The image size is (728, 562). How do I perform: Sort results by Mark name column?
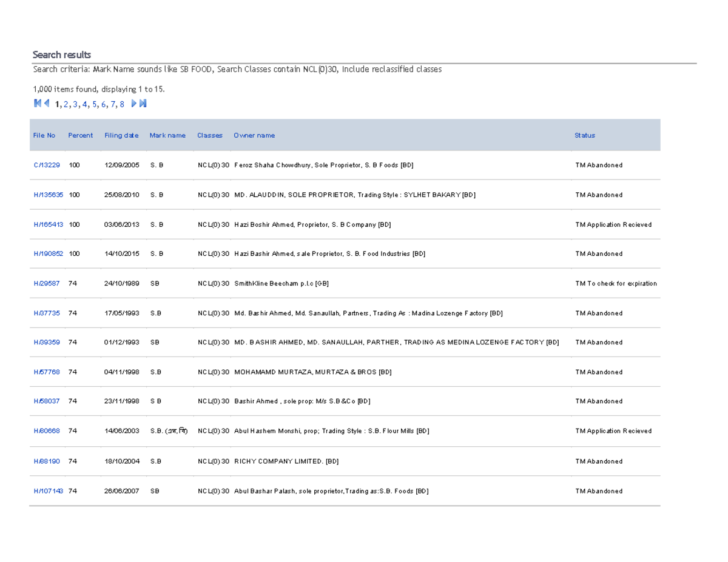(x=167, y=135)
